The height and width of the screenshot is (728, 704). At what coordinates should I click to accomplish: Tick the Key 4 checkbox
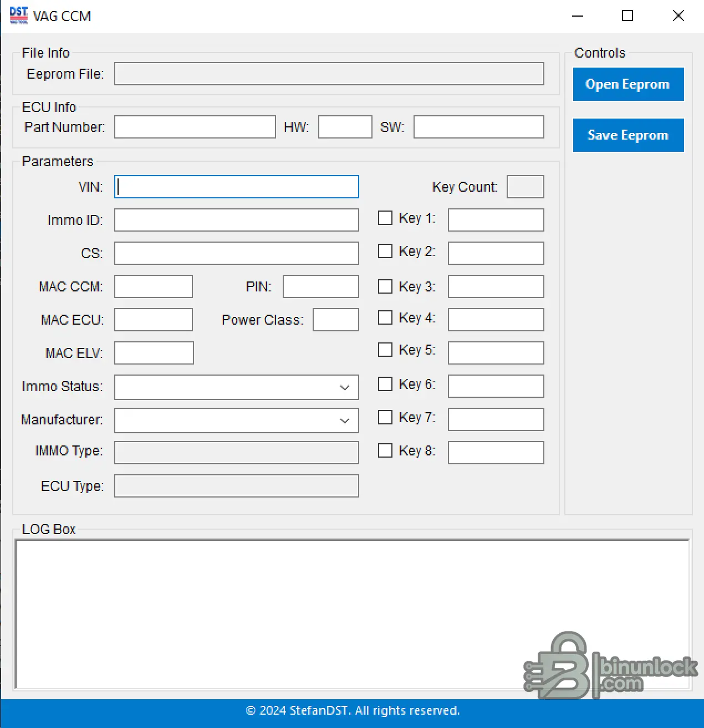tap(385, 317)
